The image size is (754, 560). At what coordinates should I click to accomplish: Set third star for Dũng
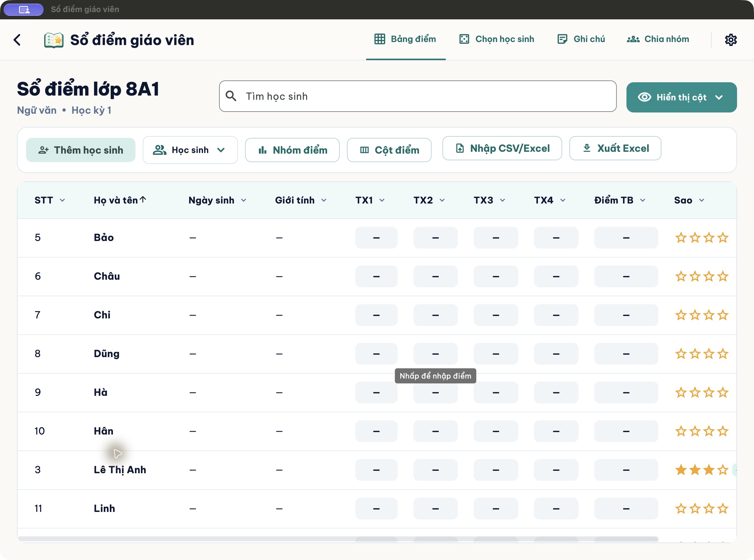709,353
